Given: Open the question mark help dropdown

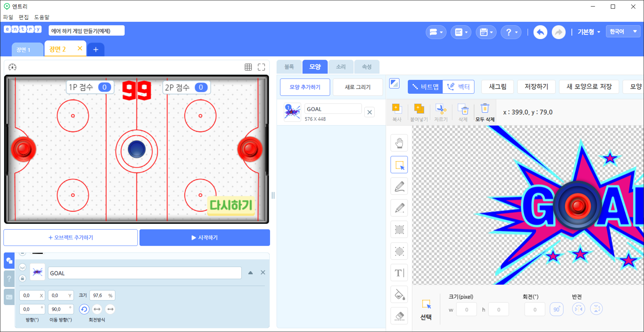Looking at the screenshot, I should [x=511, y=32].
